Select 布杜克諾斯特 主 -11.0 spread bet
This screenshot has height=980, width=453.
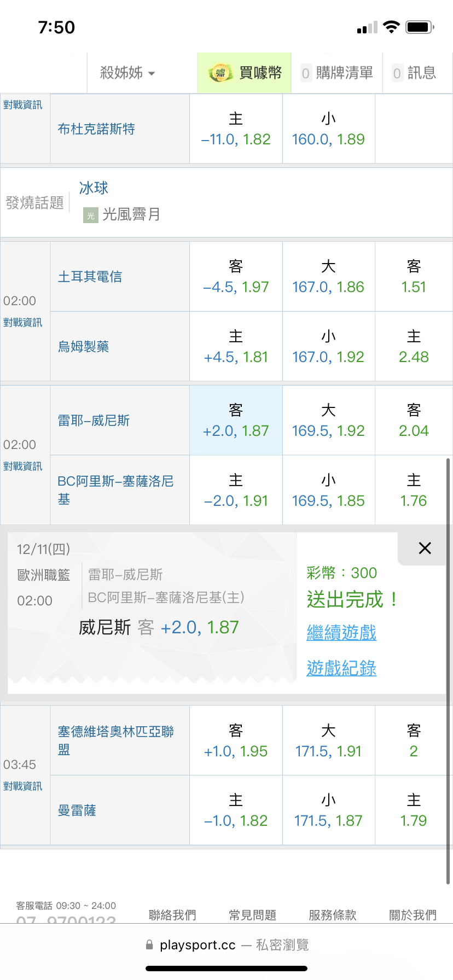pos(236,129)
